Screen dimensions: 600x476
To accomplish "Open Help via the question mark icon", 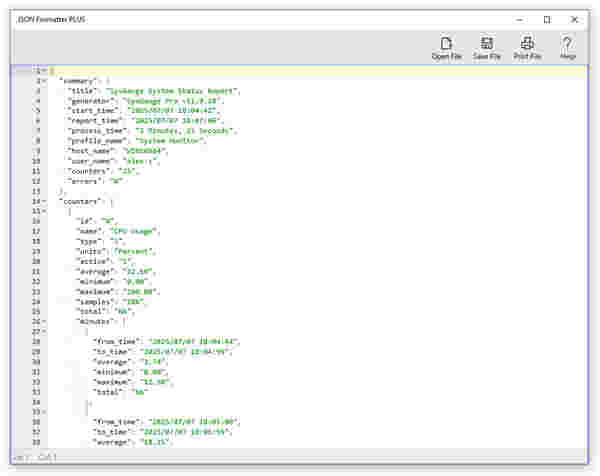I will click(567, 48).
